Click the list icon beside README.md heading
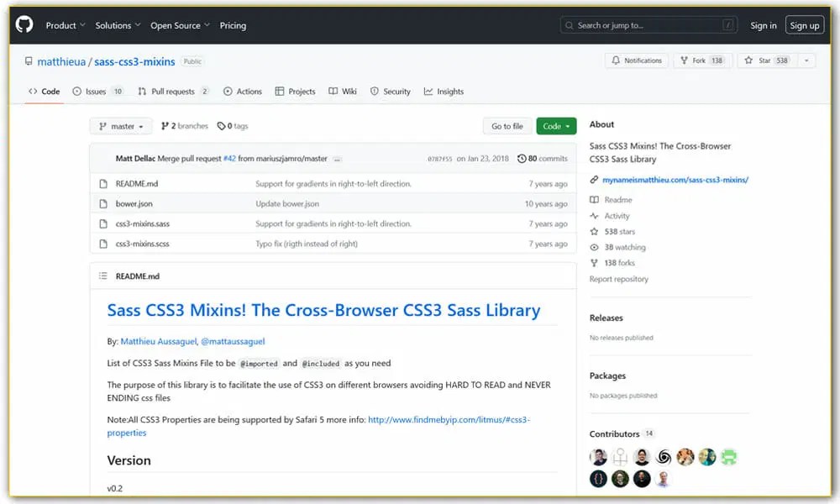840x504 pixels. [103, 276]
